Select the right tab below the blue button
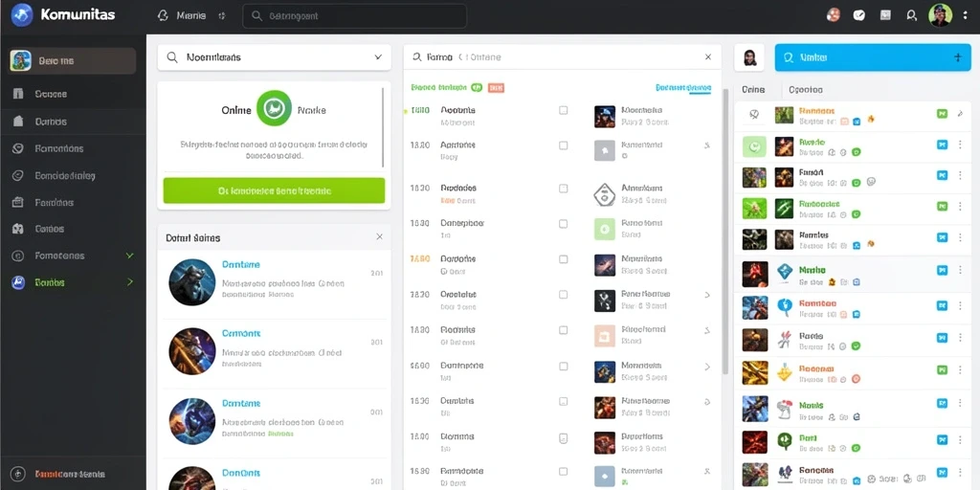 (x=806, y=90)
